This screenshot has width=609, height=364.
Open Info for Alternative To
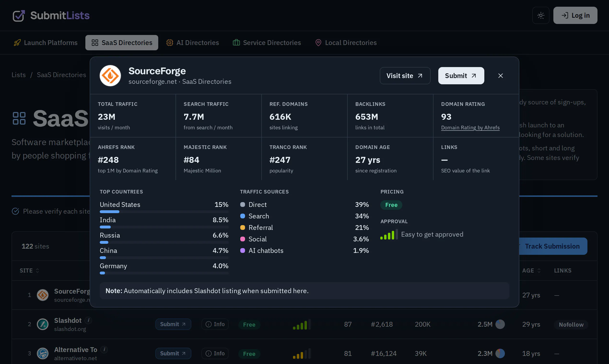[215, 353]
